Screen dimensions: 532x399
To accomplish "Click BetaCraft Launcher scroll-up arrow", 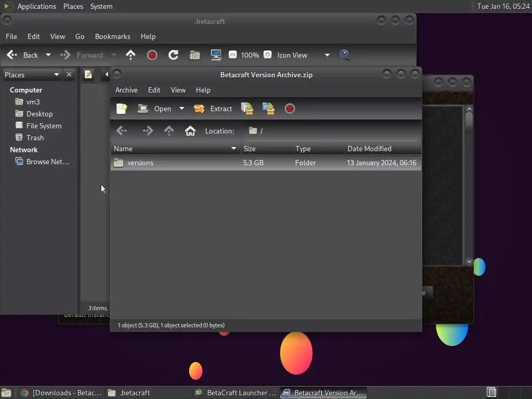I will pyautogui.click(x=469, y=109).
